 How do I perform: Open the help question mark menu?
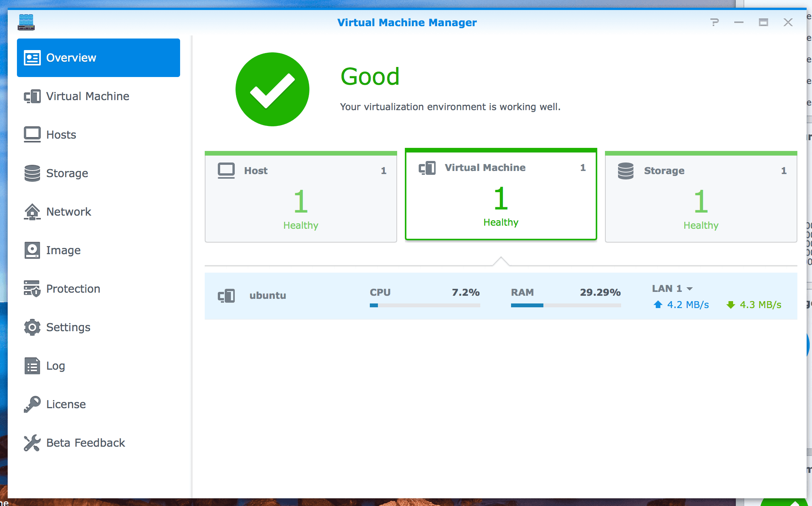point(715,22)
